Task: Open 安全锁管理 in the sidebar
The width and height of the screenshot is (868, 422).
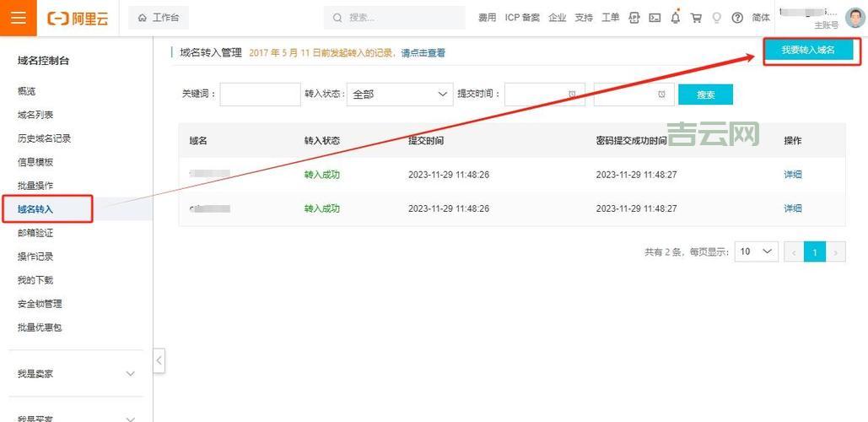Action: pos(40,304)
